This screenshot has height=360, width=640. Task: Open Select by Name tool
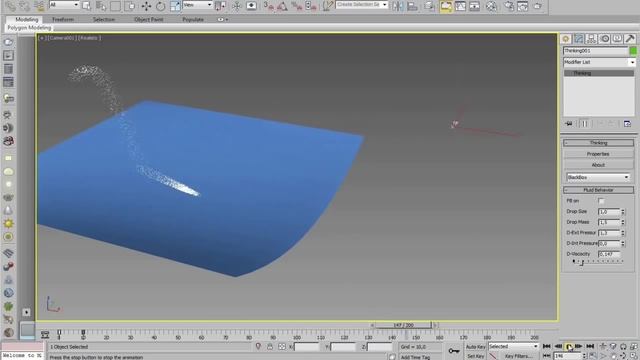point(101,6)
